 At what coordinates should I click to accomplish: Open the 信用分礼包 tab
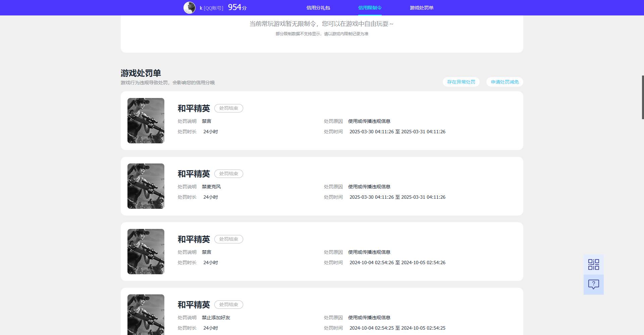(x=318, y=8)
